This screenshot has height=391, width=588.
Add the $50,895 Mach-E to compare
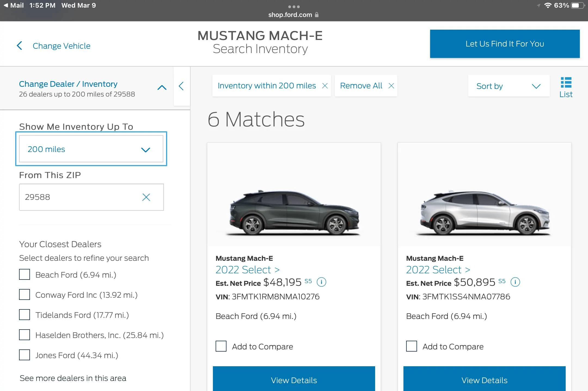pos(412,346)
